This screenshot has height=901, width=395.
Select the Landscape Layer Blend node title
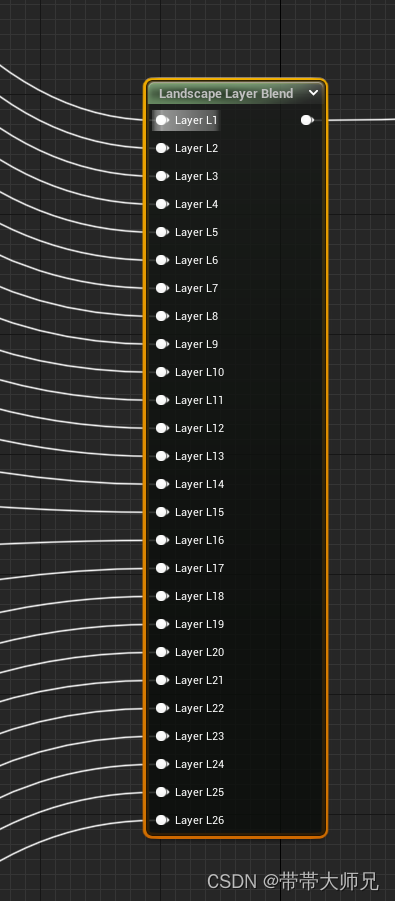(x=226, y=94)
